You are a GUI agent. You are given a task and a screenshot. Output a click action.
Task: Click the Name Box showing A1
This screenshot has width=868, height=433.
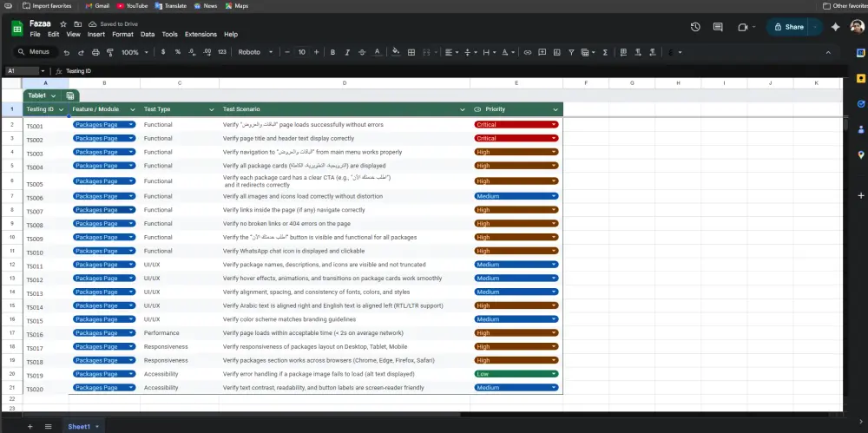23,70
